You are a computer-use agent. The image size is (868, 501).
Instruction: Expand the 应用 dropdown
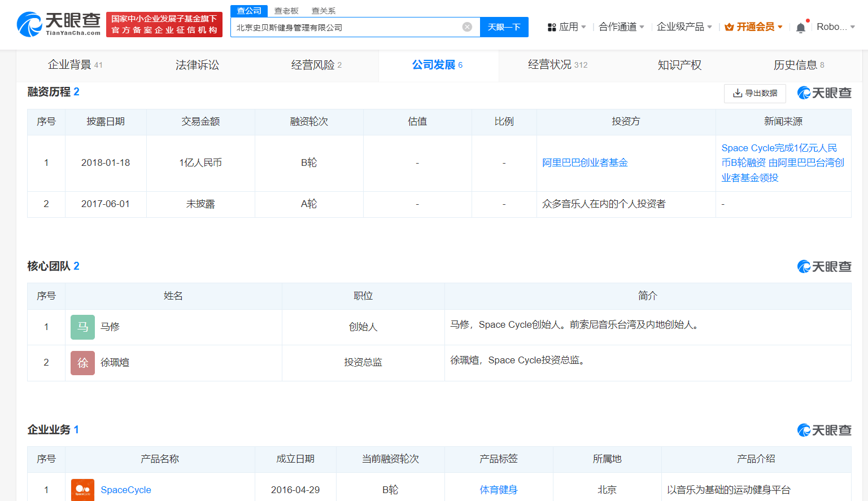tap(583, 27)
